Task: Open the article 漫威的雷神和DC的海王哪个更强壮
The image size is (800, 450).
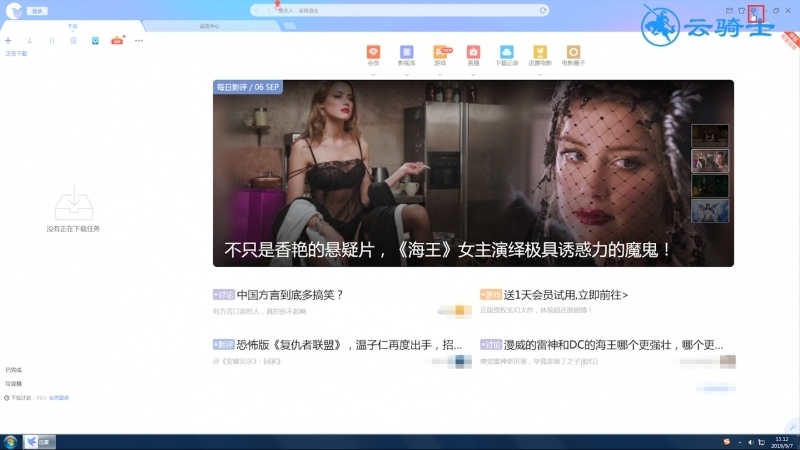Action: 613,345
